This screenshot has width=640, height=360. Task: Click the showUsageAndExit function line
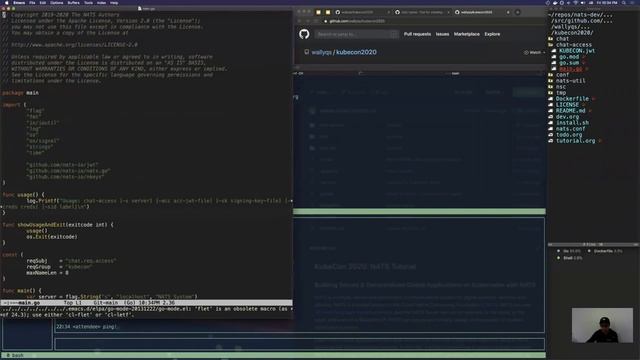(x=58, y=225)
